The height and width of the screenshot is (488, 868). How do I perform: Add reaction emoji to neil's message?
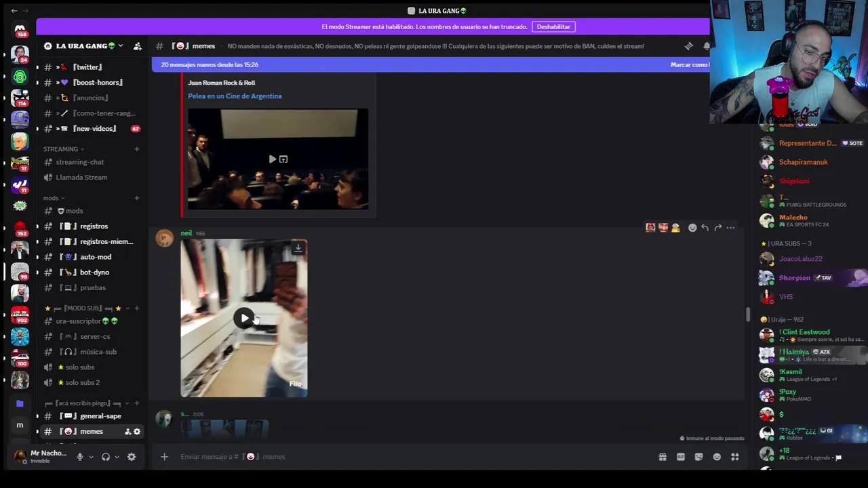(692, 228)
